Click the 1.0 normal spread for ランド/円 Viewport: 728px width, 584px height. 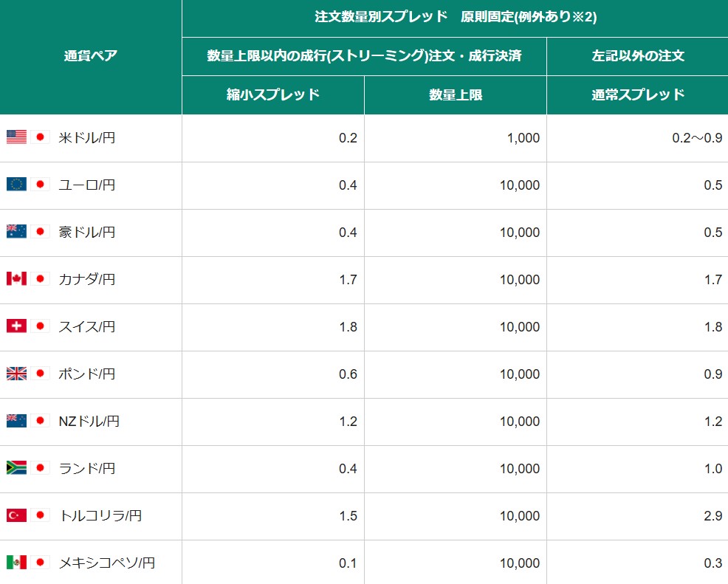[713, 469]
